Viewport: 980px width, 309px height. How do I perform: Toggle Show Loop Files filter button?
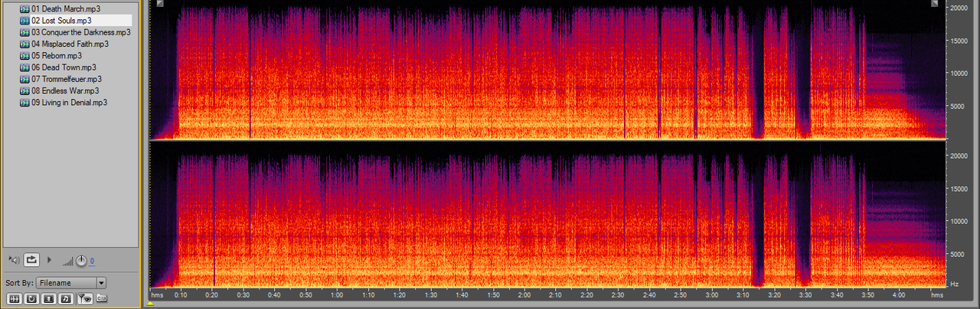pos(31,299)
